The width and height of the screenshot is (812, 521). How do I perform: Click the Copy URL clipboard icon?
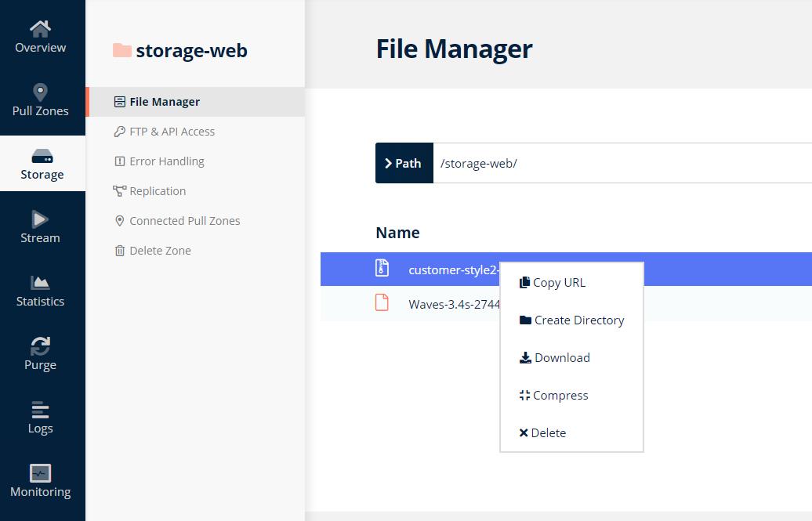pyautogui.click(x=524, y=282)
